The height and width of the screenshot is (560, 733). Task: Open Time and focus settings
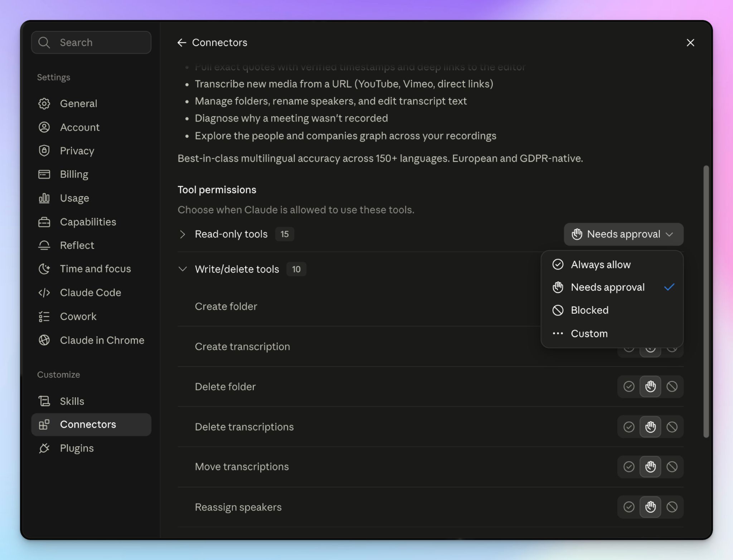pos(91,269)
